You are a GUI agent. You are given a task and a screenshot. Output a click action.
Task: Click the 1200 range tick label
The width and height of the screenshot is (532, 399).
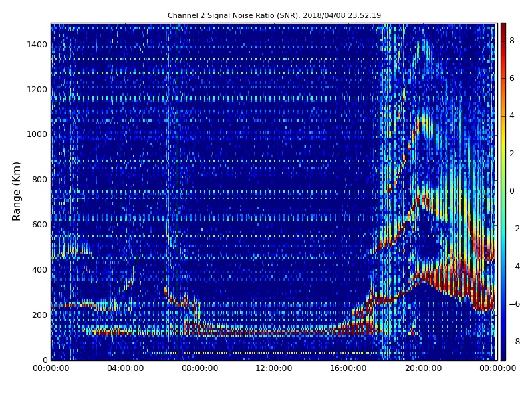click(x=37, y=90)
